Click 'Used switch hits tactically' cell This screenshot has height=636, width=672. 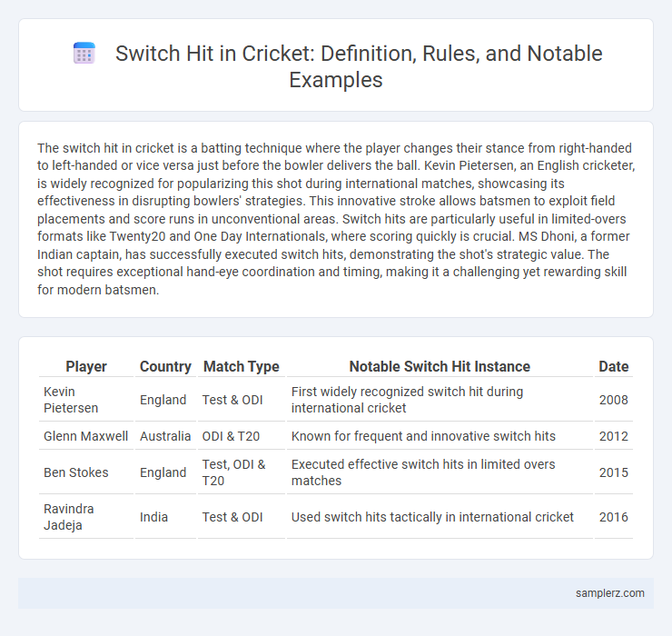(440, 517)
